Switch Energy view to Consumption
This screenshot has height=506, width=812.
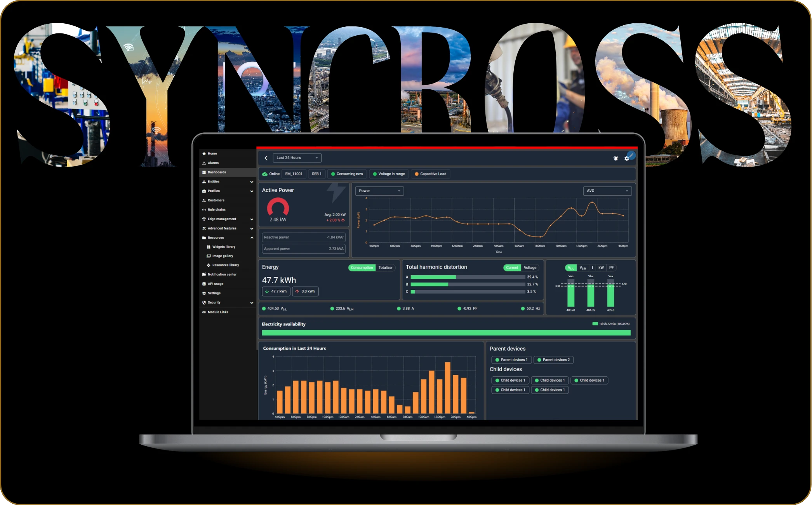pyautogui.click(x=362, y=268)
